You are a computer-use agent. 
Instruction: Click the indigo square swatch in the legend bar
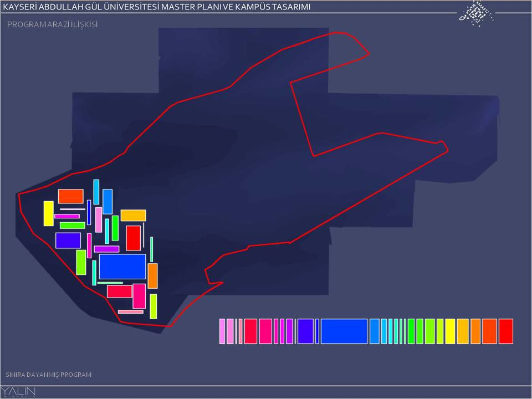click(x=305, y=331)
